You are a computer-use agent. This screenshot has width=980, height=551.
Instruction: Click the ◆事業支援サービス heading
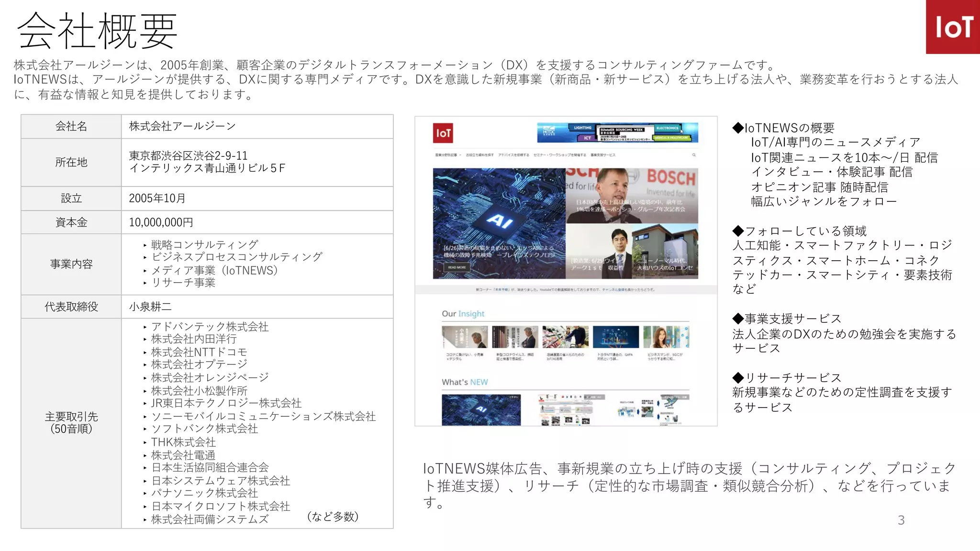coord(787,319)
